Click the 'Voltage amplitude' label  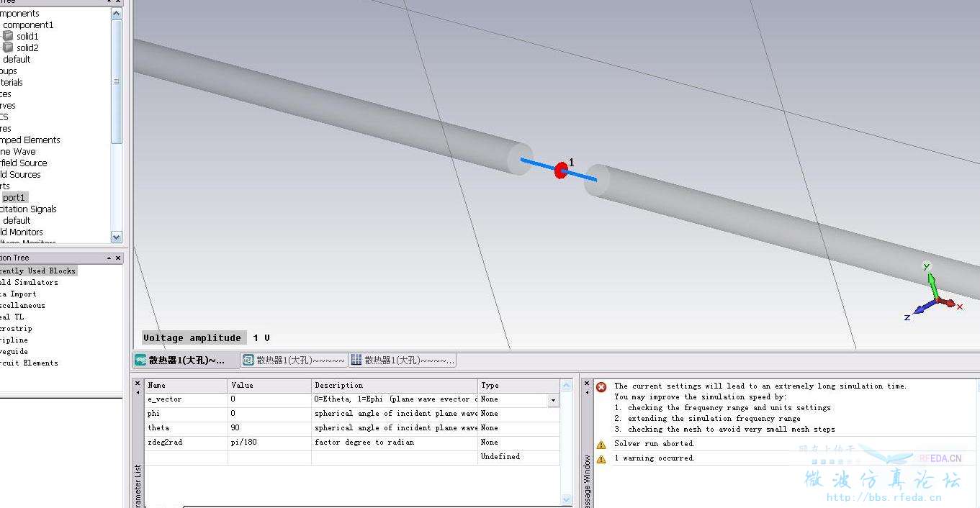(192, 338)
